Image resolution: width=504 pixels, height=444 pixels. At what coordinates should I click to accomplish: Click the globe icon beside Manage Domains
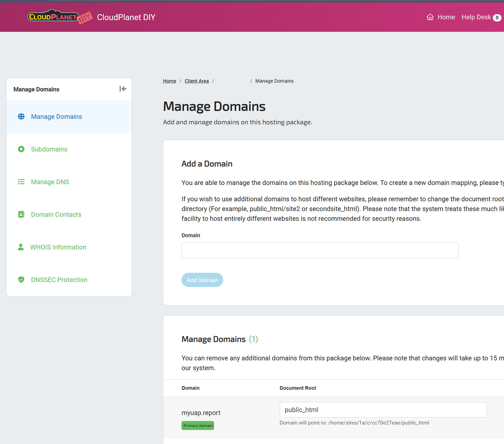21,116
